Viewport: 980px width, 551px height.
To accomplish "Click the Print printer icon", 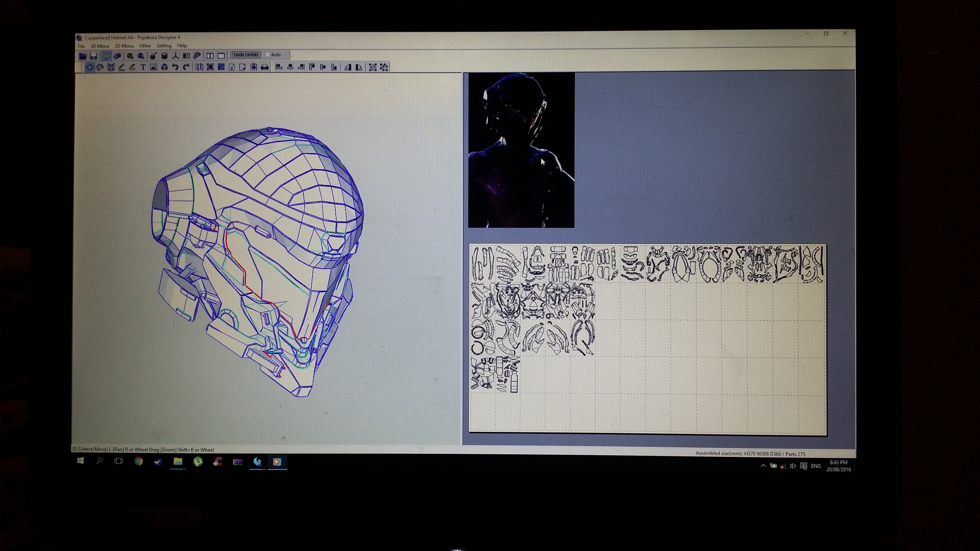I will [x=265, y=67].
